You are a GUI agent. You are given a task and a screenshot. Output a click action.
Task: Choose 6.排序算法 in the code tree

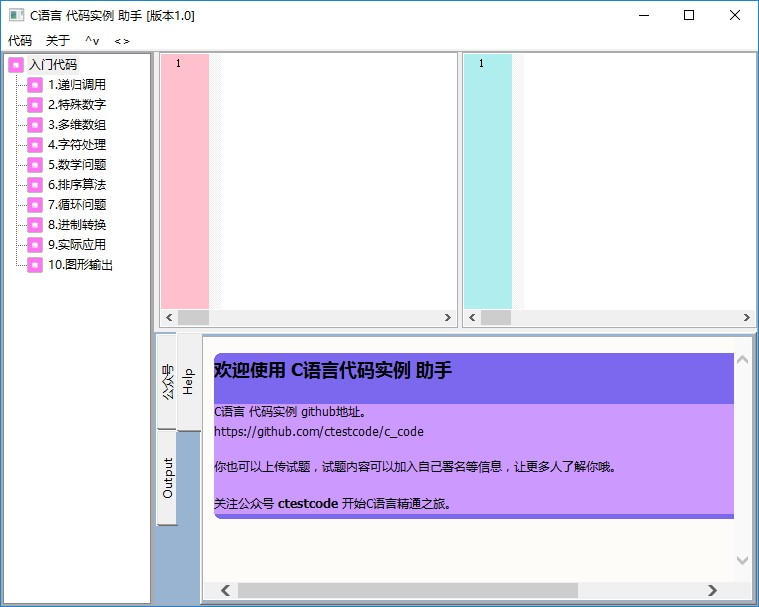point(76,185)
